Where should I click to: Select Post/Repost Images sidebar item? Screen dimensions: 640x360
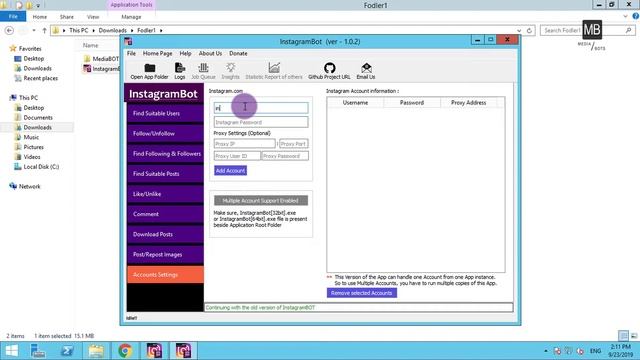click(165, 254)
